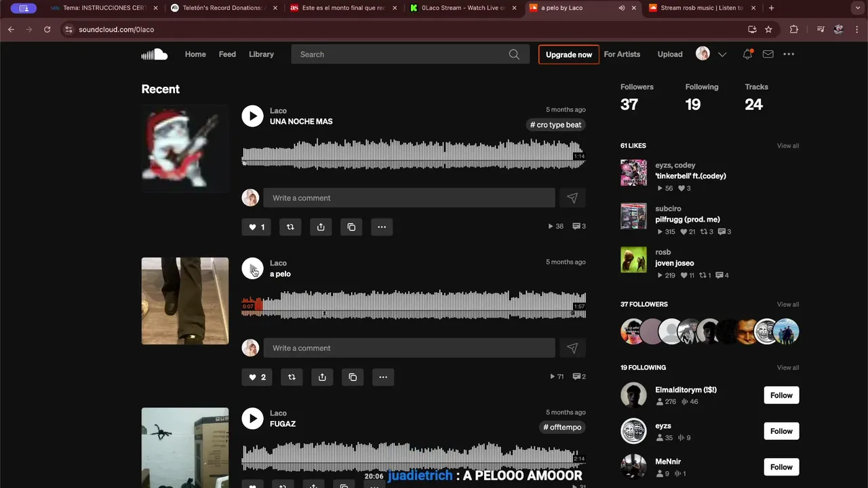
Task: Like the track UNA NOCHE MAS
Action: [x=256, y=227]
